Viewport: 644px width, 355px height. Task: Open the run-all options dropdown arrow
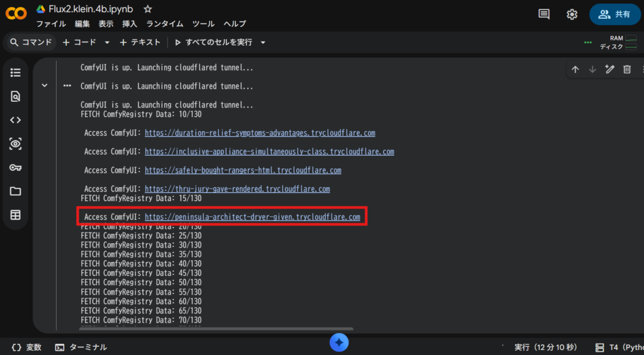click(x=263, y=43)
